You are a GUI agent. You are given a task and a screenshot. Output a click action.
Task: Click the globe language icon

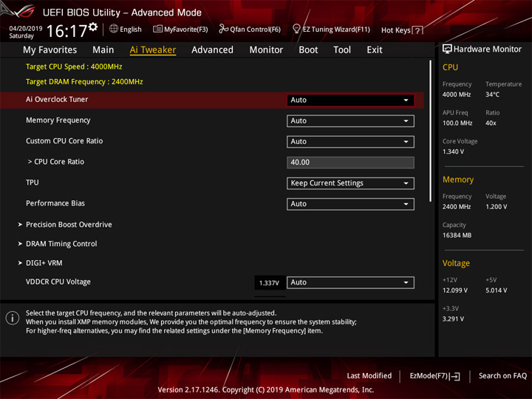[x=114, y=29]
